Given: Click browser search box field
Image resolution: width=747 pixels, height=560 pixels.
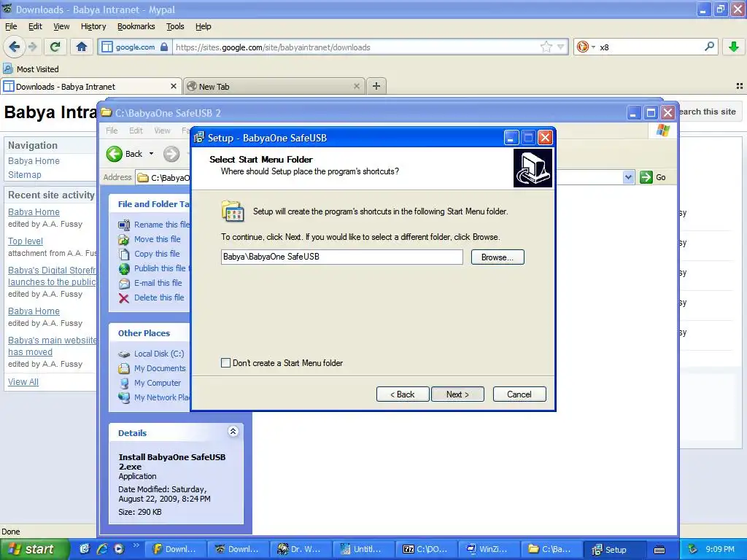Looking at the screenshot, I should click(x=650, y=47).
